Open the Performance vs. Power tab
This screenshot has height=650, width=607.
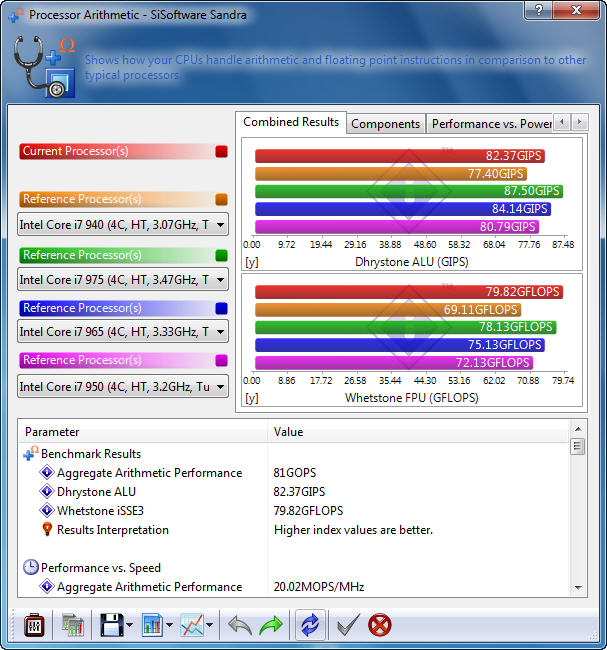pos(491,124)
